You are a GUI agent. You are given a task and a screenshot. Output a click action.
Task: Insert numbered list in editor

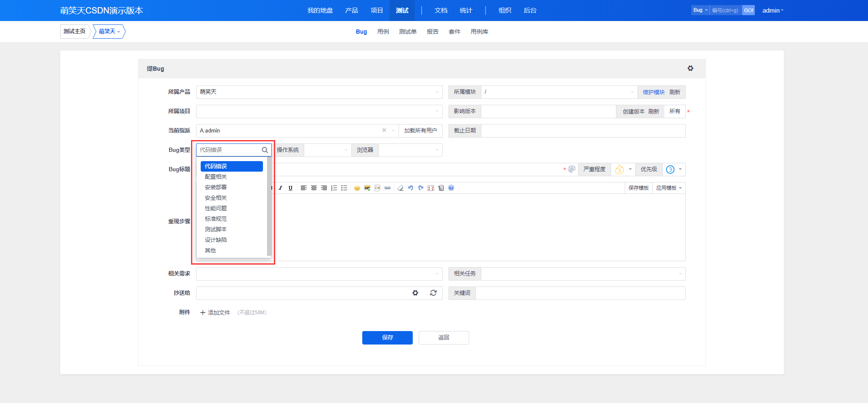pyautogui.click(x=334, y=188)
